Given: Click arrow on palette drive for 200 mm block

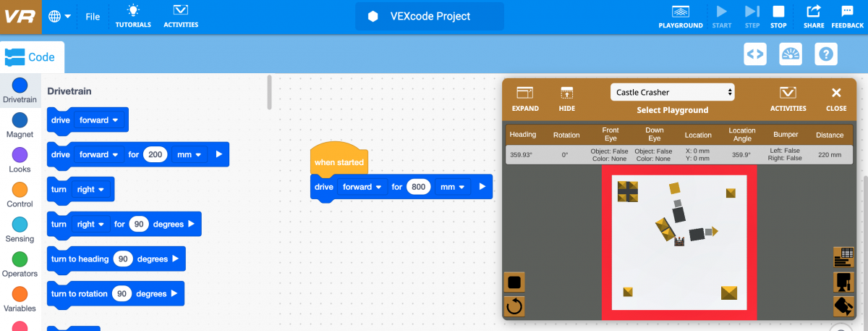Looking at the screenshot, I should point(219,154).
